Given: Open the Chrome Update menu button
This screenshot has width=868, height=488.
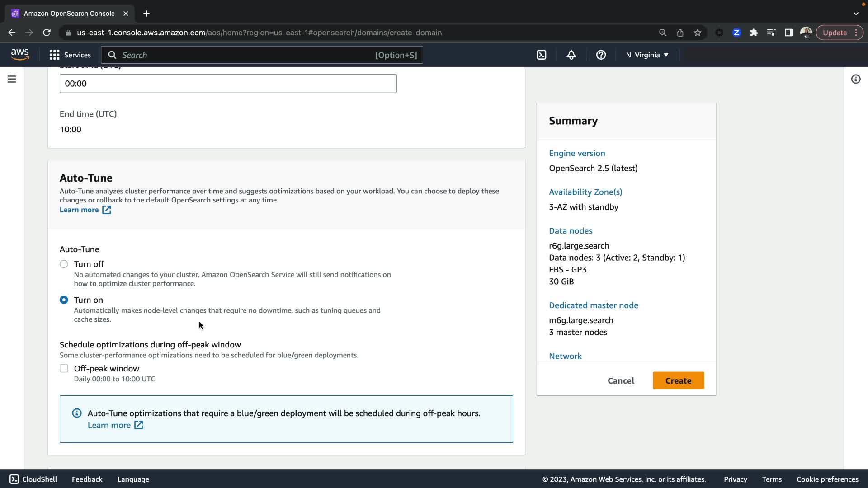Looking at the screenshot, I should click(839, 33).
